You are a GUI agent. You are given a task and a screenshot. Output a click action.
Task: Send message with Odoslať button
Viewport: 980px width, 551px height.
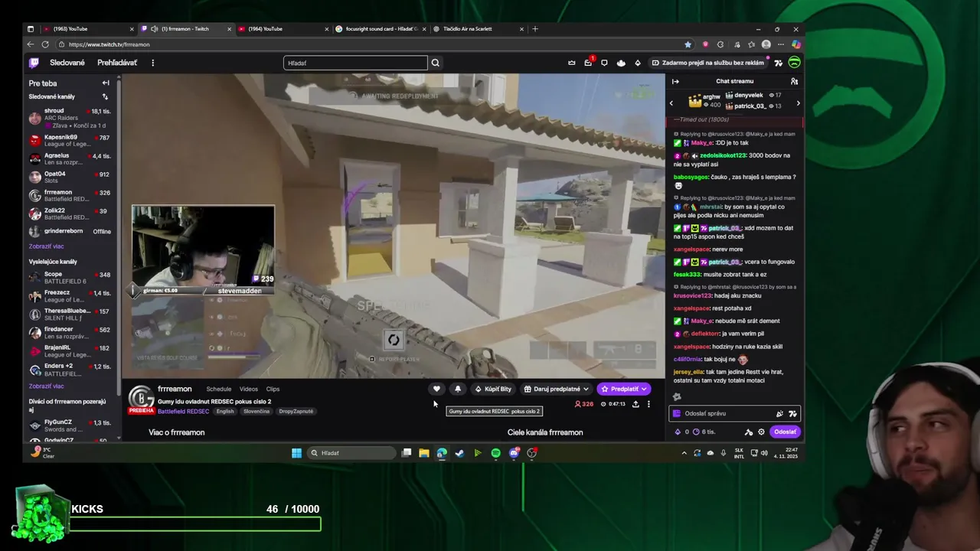tap(785, 432)
